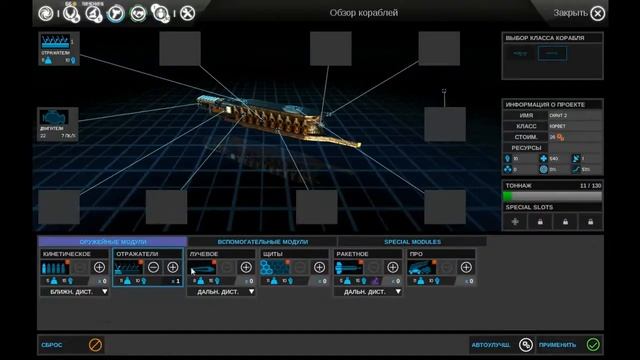Add a ПРО flak module
This screenshot has height=360, width=640.
[466, 267]
